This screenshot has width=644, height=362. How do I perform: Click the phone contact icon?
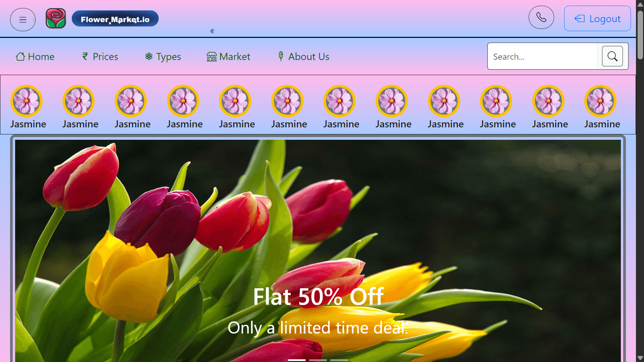541,17
